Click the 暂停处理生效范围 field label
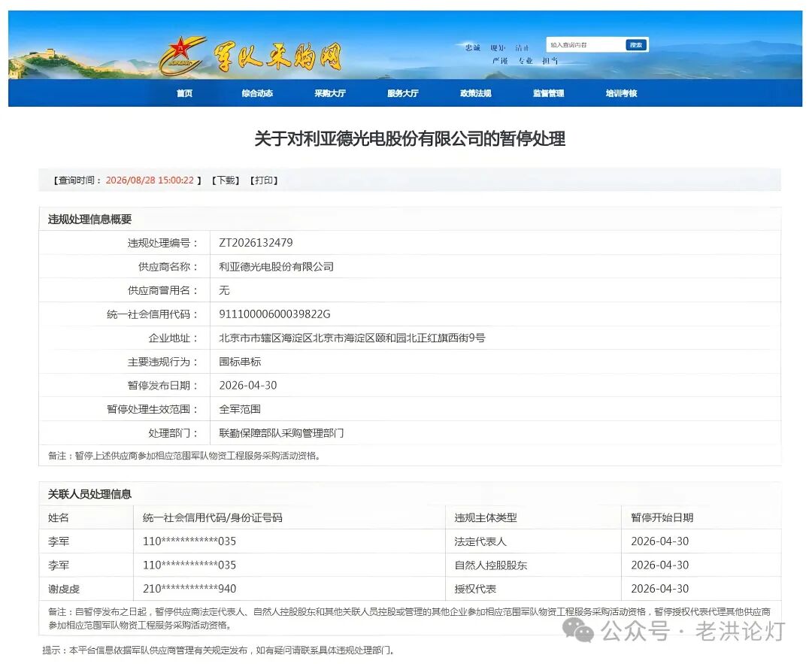 coord(152,409)
